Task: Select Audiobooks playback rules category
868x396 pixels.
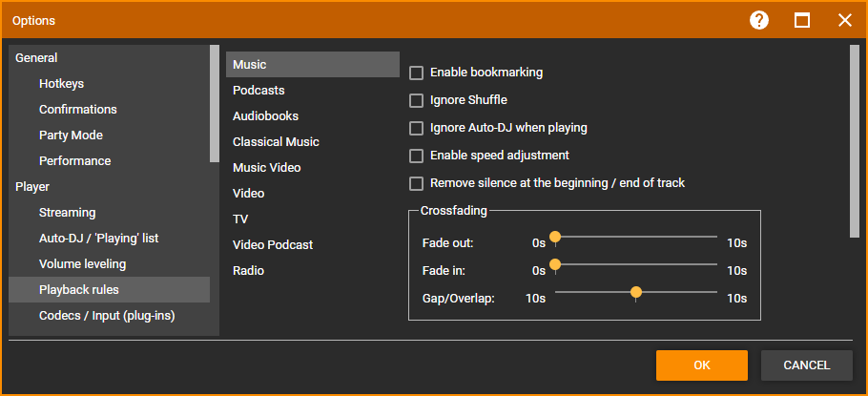Action: (x=265, y=116)
